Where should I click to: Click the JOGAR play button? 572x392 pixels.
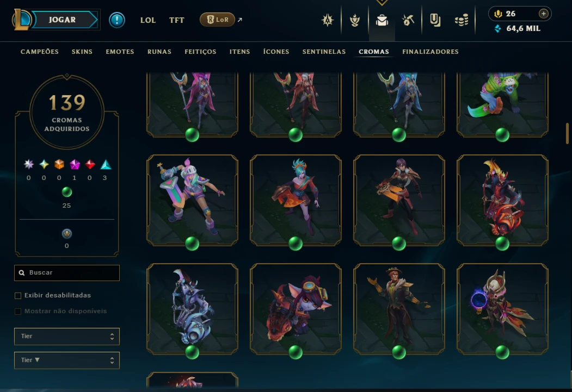point(63,20)
